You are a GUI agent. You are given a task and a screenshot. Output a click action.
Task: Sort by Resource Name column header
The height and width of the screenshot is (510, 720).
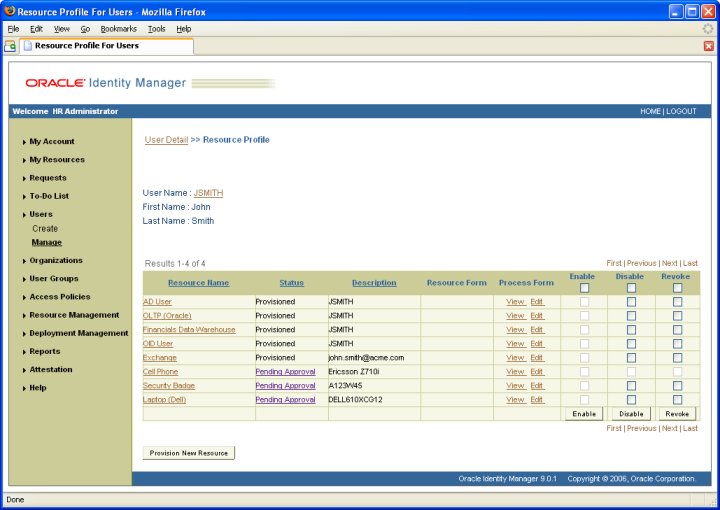coord(198,283)
